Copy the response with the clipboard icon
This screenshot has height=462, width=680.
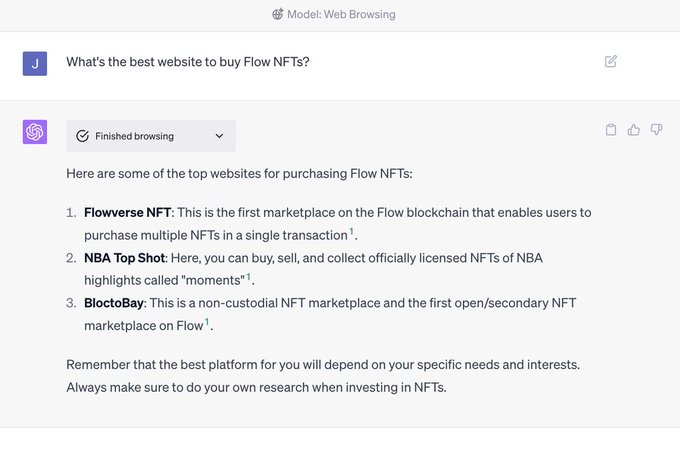pyautogui.click(x=611, y=130)
